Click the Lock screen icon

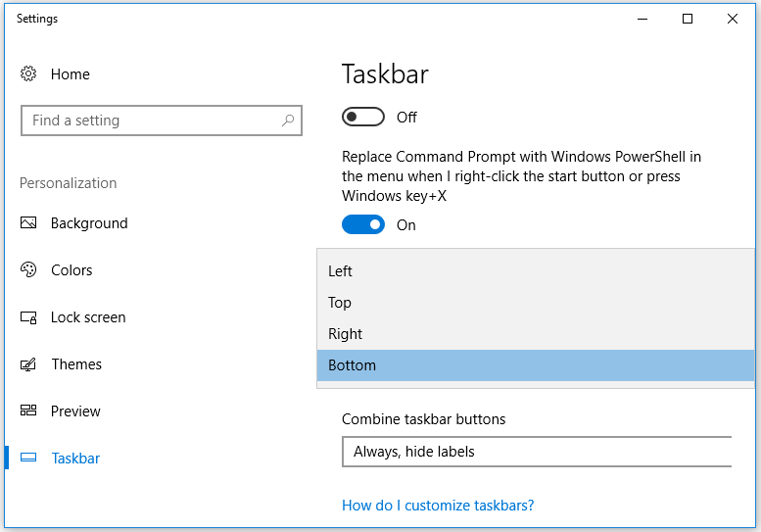pos(28,317)
